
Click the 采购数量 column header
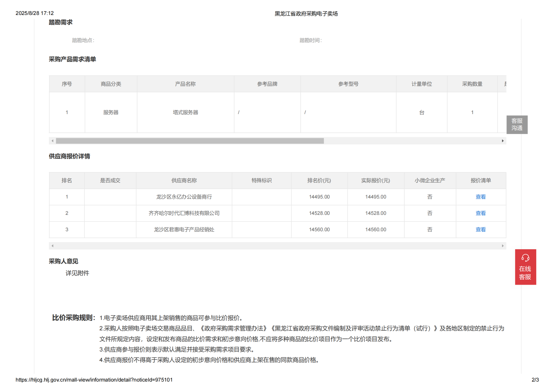[472, 84]
